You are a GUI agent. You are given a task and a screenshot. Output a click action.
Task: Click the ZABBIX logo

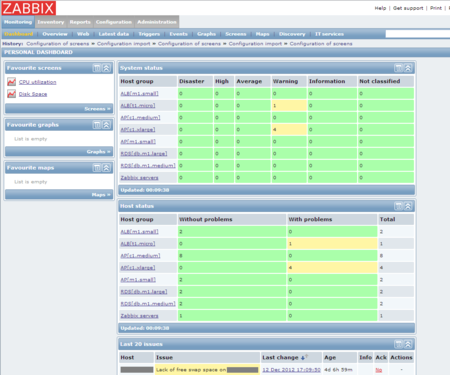(29, 8)
